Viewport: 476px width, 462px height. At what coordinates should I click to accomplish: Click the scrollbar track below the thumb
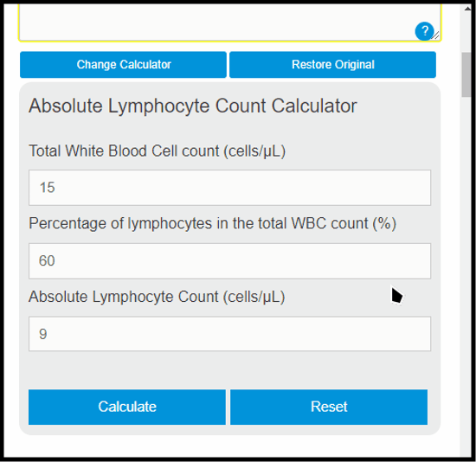[466, 273]
